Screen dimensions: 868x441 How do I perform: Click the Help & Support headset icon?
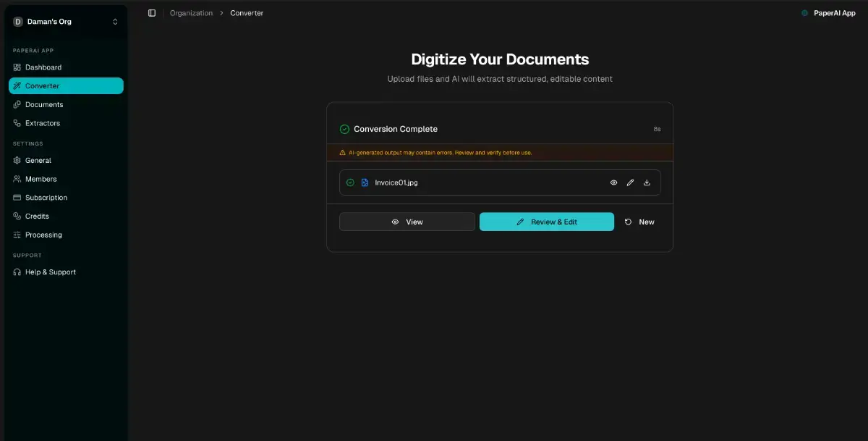coord(17,272)
